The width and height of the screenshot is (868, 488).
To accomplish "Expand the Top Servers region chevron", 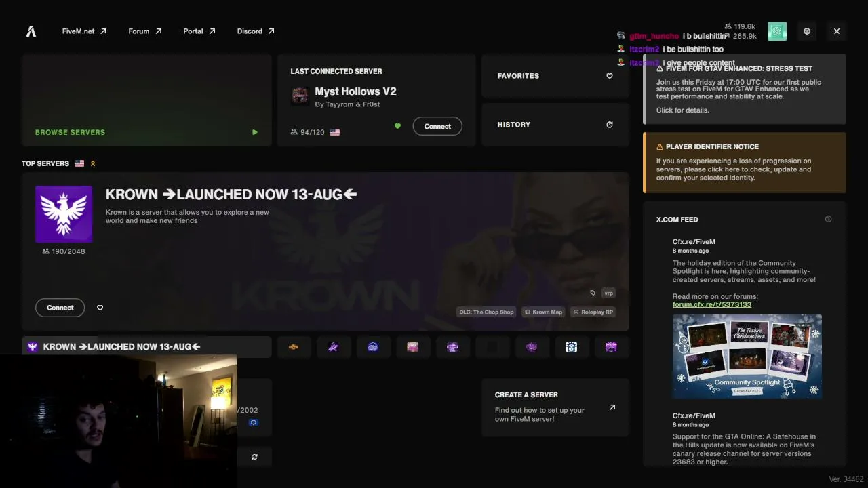I will tap(93, 163).
